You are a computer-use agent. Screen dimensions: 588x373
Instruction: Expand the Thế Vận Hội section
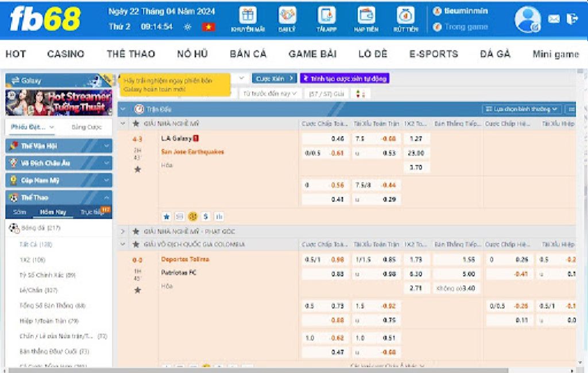pyautogui.click(x=59, y=146)
